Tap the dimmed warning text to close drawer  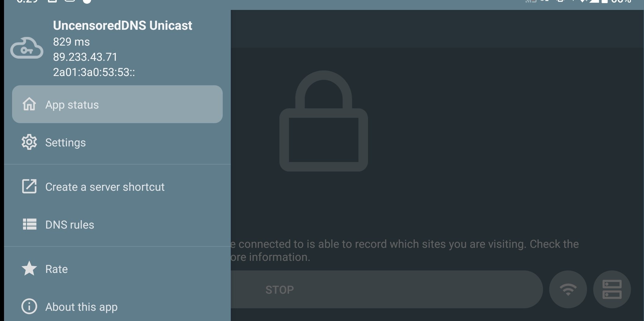click(x=405, y=251)
